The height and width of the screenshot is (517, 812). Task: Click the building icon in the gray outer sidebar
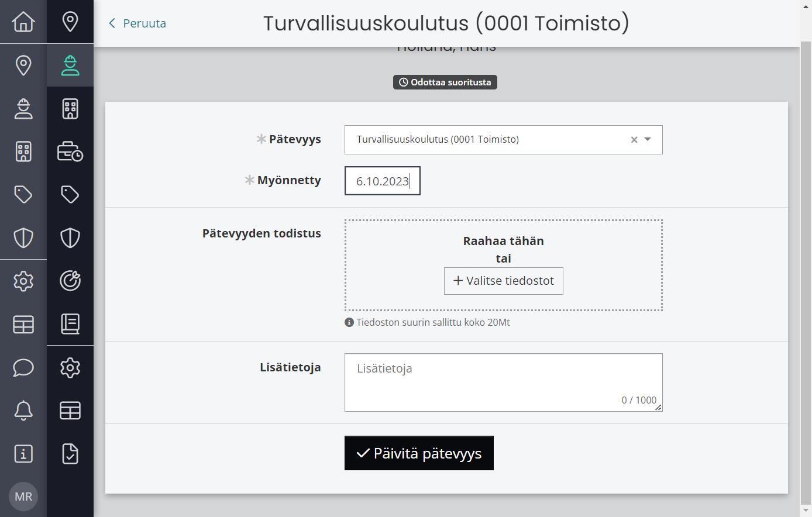pyautogui.click(x=23, y=151)
